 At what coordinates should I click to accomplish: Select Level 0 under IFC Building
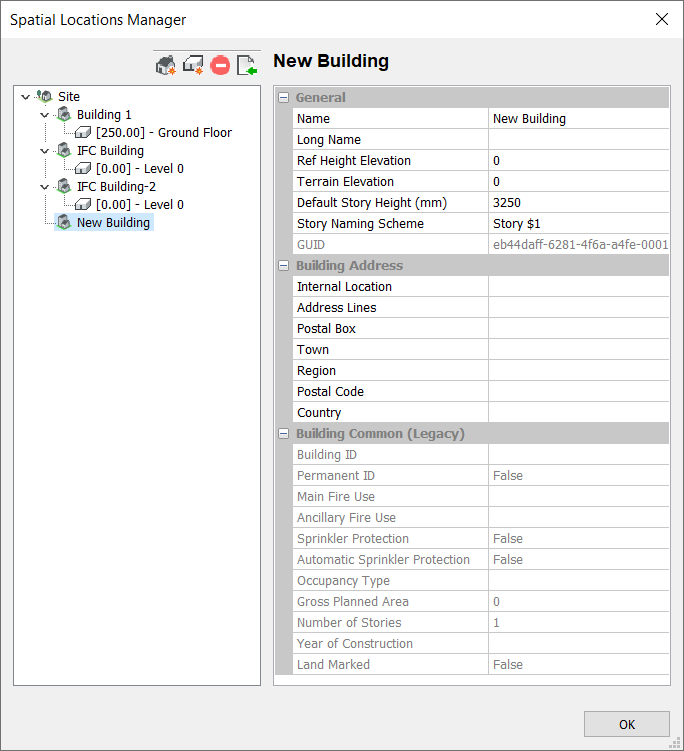coord(139,169)
